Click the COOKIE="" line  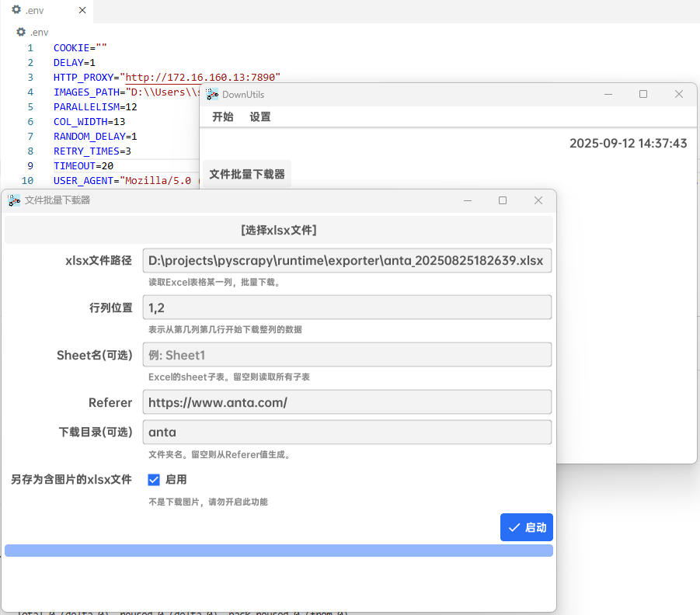click(x=80, y=47)
